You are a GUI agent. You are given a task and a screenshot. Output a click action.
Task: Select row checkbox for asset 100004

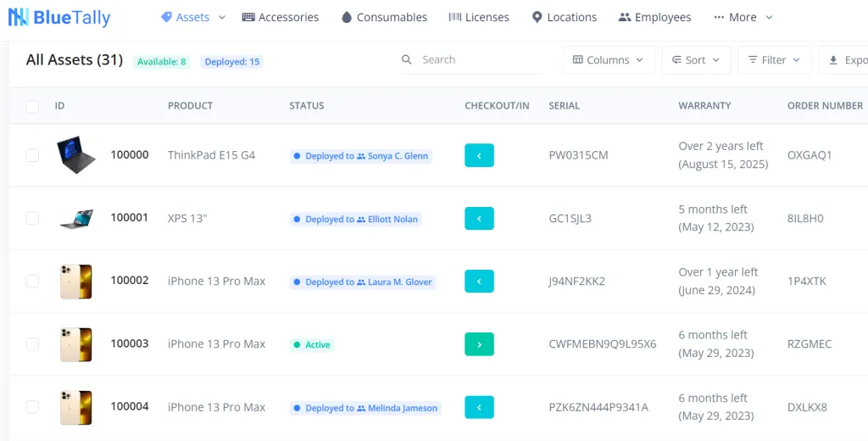pyautogui.click(x=33, y=407)
